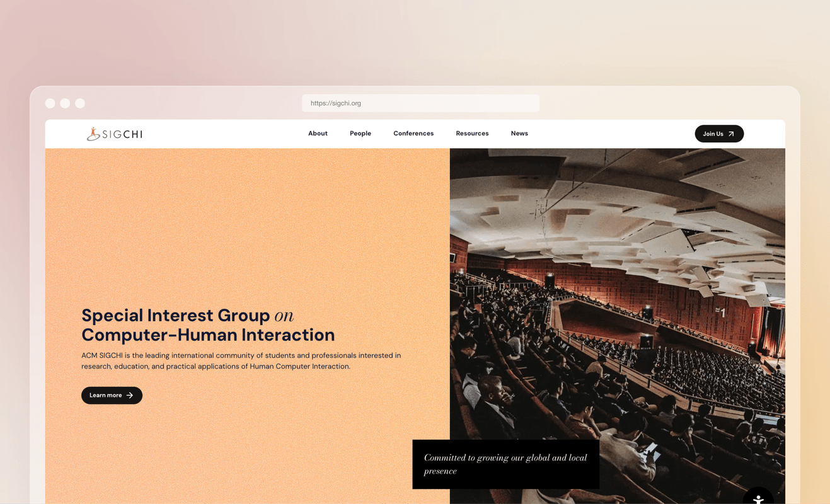Click the Learn more button
Screen dimensions: 830x504
(112, 395)
